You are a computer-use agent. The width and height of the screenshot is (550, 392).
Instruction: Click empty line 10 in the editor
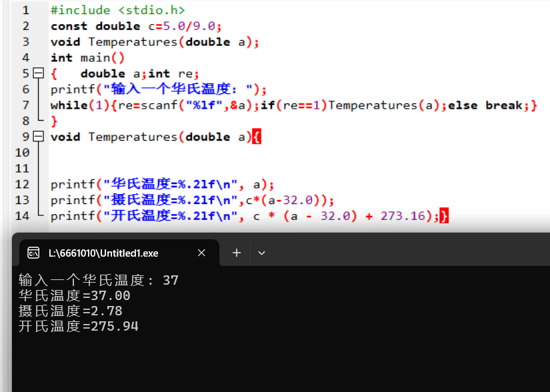[x=298, y=153]
